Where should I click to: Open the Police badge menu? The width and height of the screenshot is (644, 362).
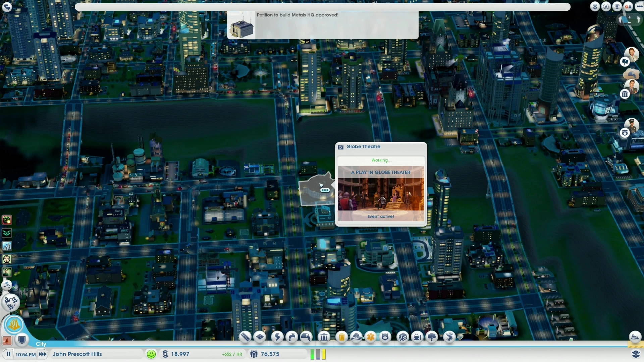(x=385, y=337)
